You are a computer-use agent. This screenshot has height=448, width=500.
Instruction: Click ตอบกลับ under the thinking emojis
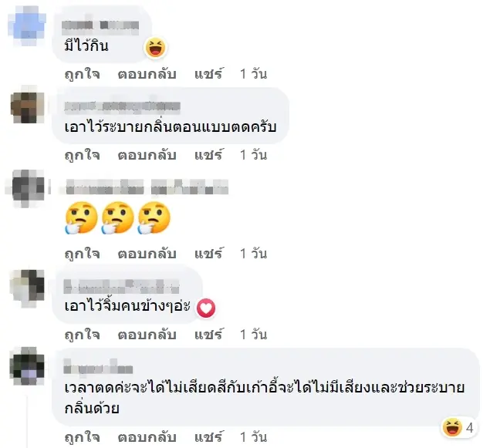(147, 254)
